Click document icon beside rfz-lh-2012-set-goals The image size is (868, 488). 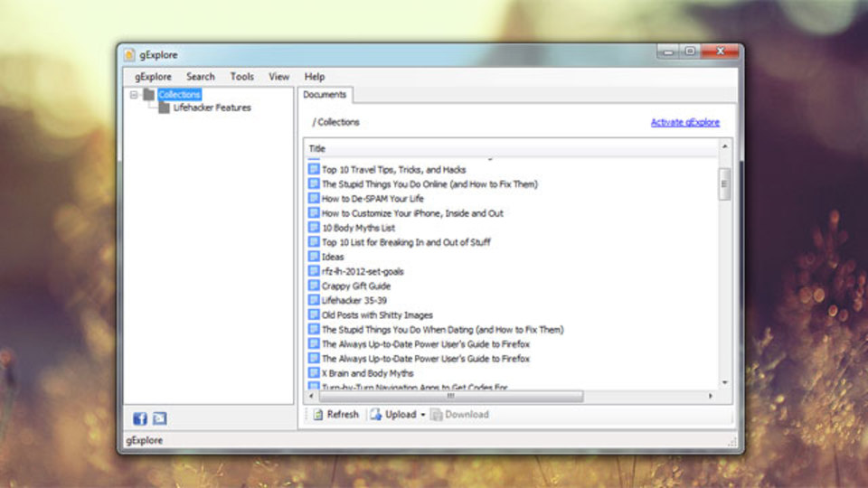coord(314,271)
